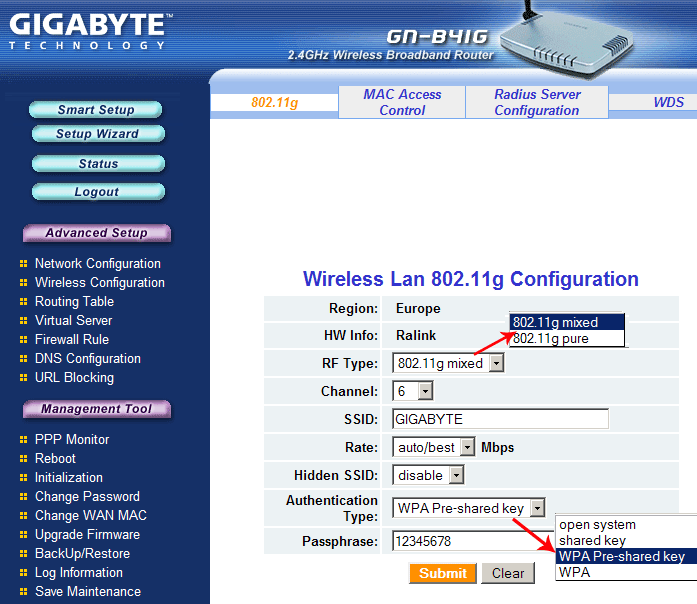Switch to the WDS tab
The width and height of the screenshot is (697, 604).
668,102
